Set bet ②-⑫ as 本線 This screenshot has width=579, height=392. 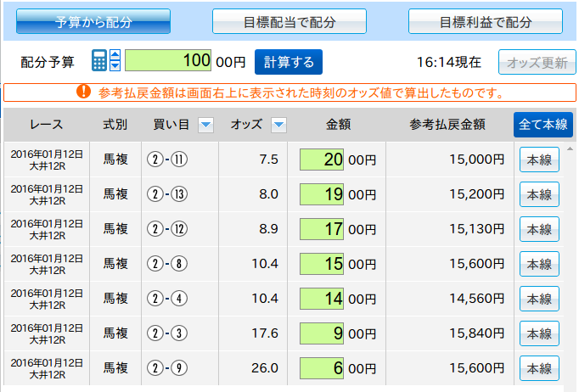[539, 229]
